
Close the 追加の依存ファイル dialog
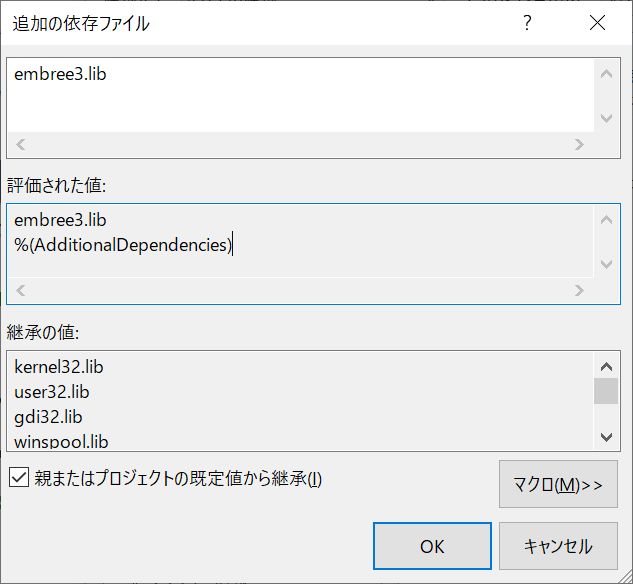(x=597, y=23)
